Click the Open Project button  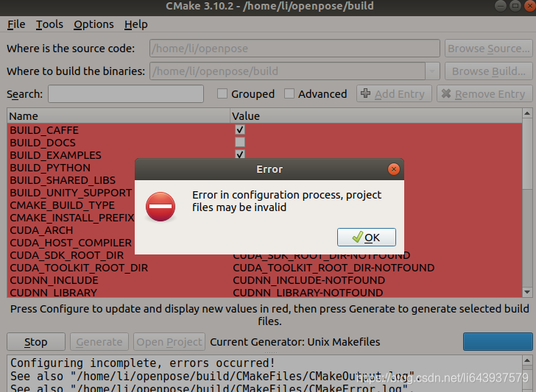point(169,342)
